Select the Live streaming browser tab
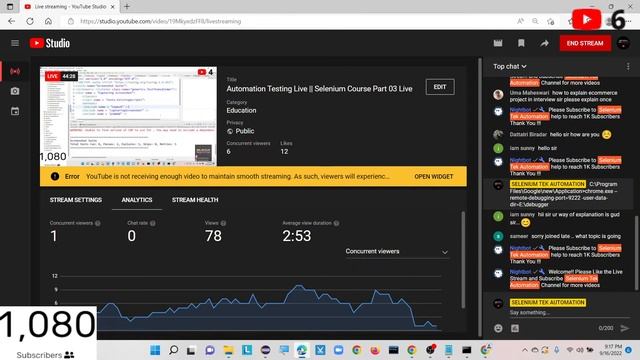 point(69,7)
